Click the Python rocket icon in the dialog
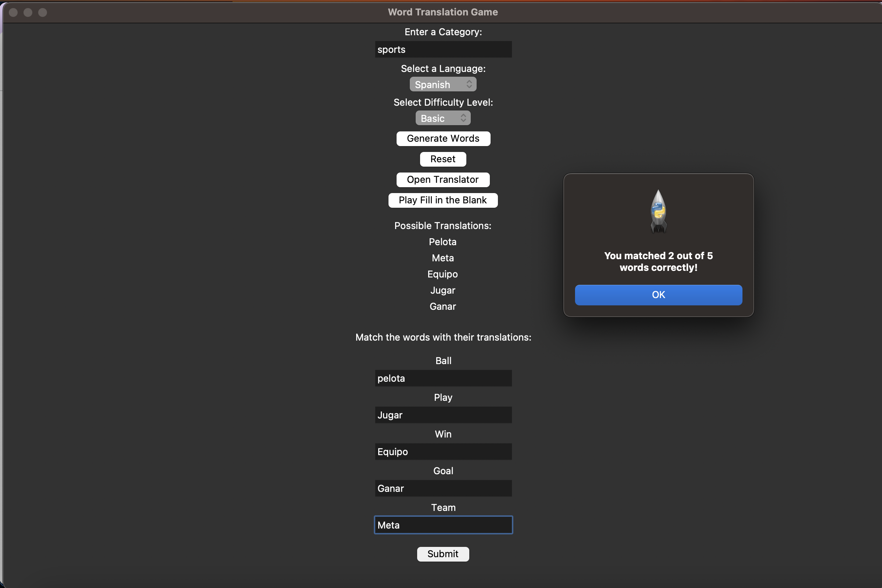The height and width of the screenshot is (588, 882). [x=658, y=212]
